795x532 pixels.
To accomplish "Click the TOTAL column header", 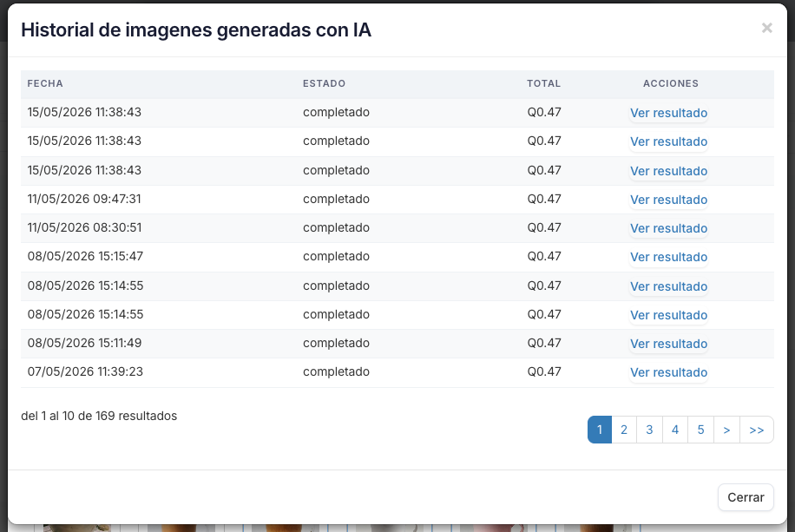I will (x=543, y=83).
